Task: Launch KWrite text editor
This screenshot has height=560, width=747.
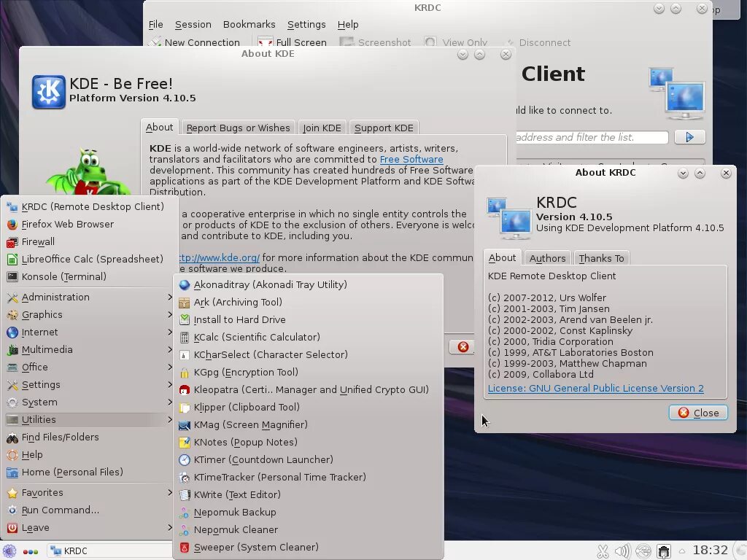Action: (x=309, y=495)
